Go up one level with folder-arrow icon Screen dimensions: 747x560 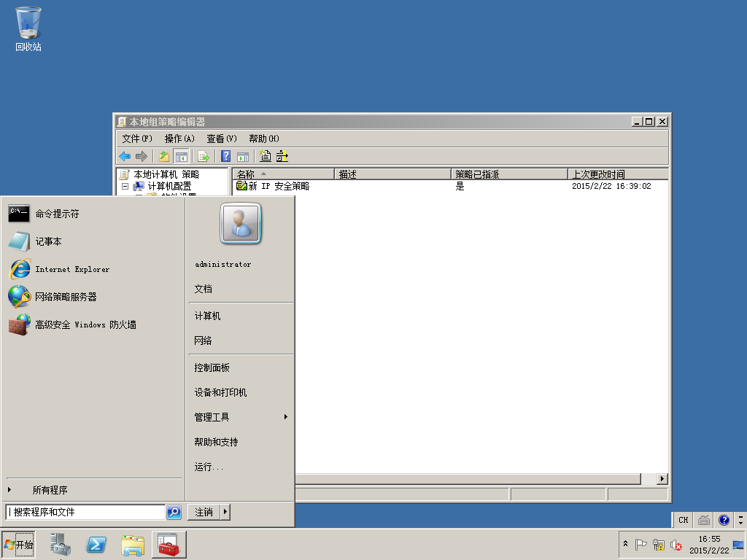[x=164, y=156]
